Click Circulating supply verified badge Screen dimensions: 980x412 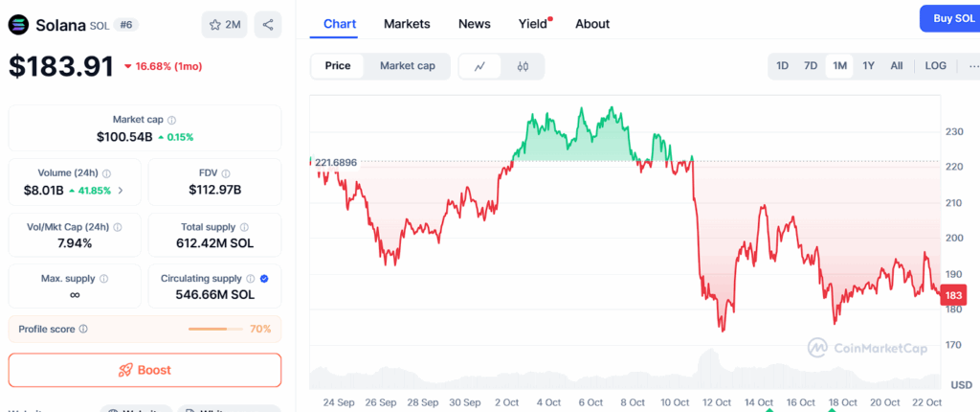point(264,279)
